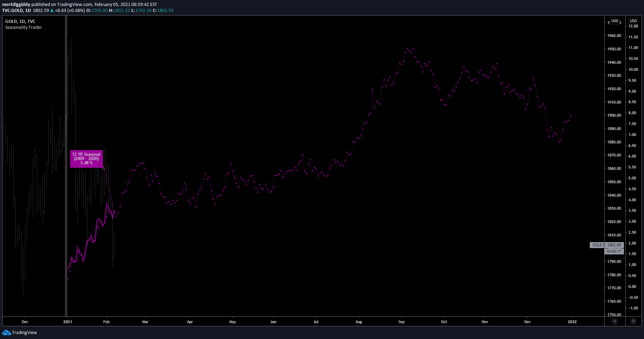Select the GOLD, 1D, TVC chart legend
The image size is (644, 339).
click(20, 21)
